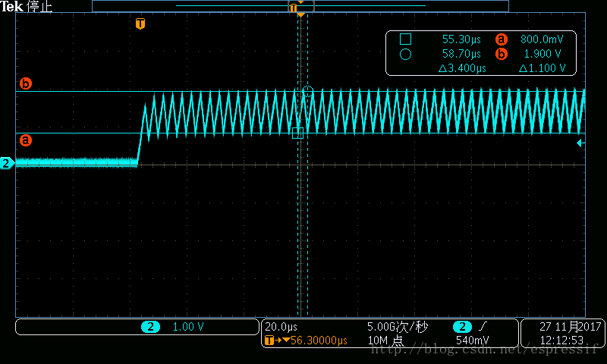The image size is (607, 364).
Task: Click the channel 2 badge in vertical scale
Action: coord(150,327)
